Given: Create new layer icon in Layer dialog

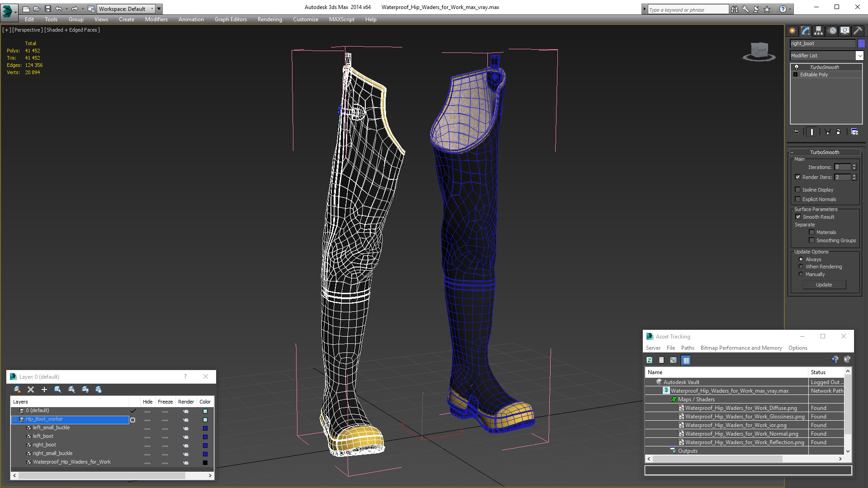Looking at the screenshot, I should (x=17, y=389).
